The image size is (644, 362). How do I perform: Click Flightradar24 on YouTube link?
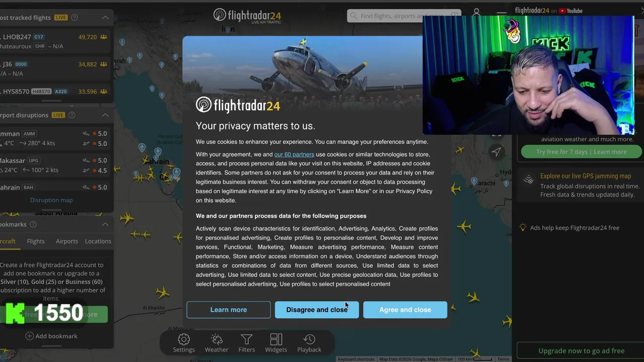coord(548,11)
